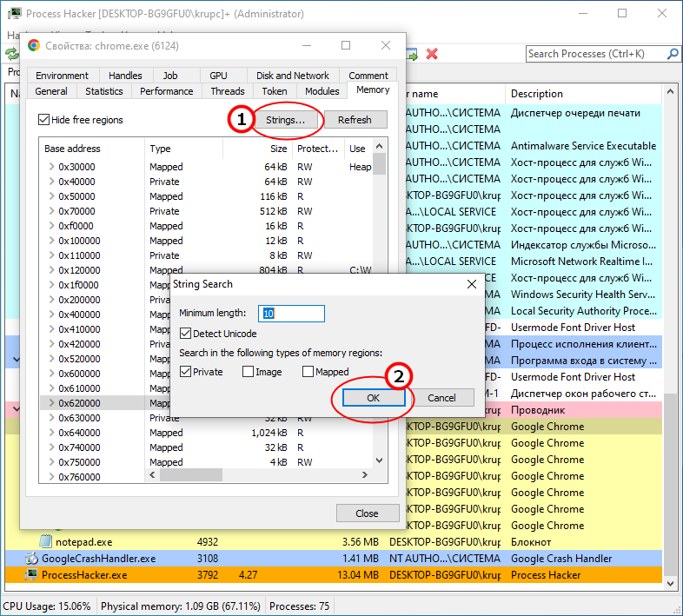Click the Protect... column header
This screenshot has width=683, height=616.
pyautogui.click(x=317, y=149)
